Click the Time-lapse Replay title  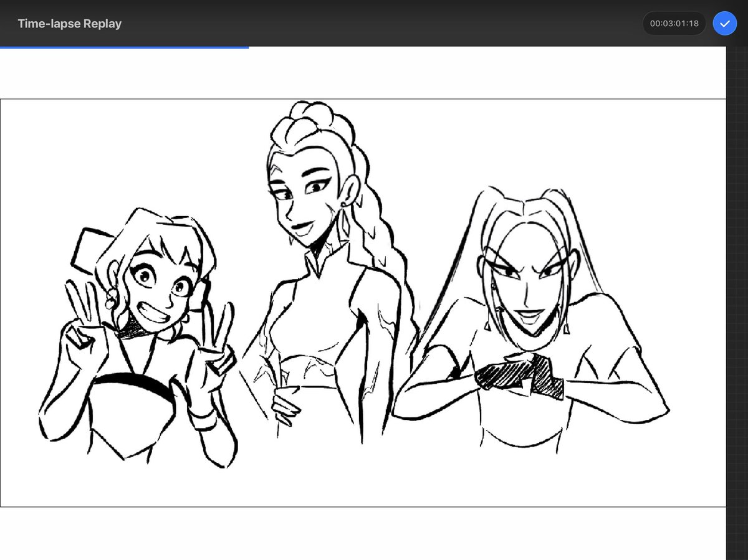pos(69,24)
